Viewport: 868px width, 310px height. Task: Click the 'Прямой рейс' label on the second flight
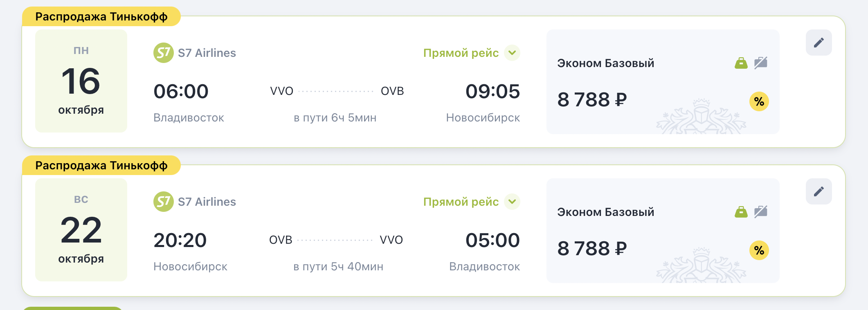pyautogui.click(x=461, y=202)
